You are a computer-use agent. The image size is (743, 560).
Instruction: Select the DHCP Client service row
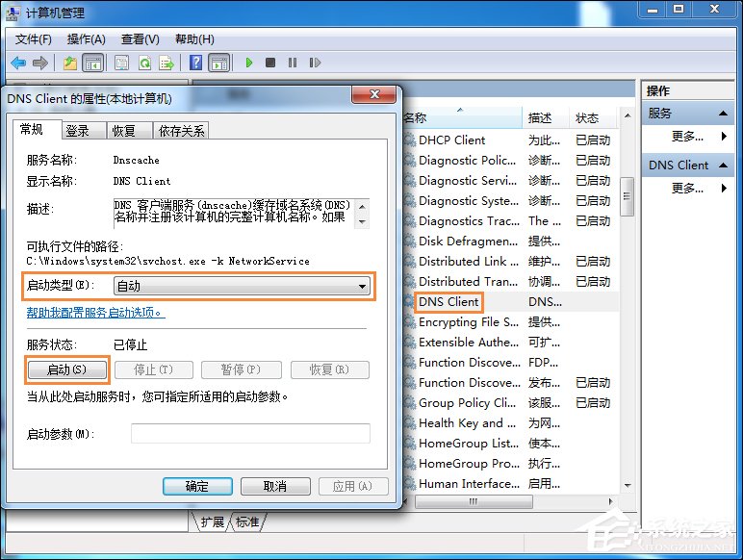[451, 140]
